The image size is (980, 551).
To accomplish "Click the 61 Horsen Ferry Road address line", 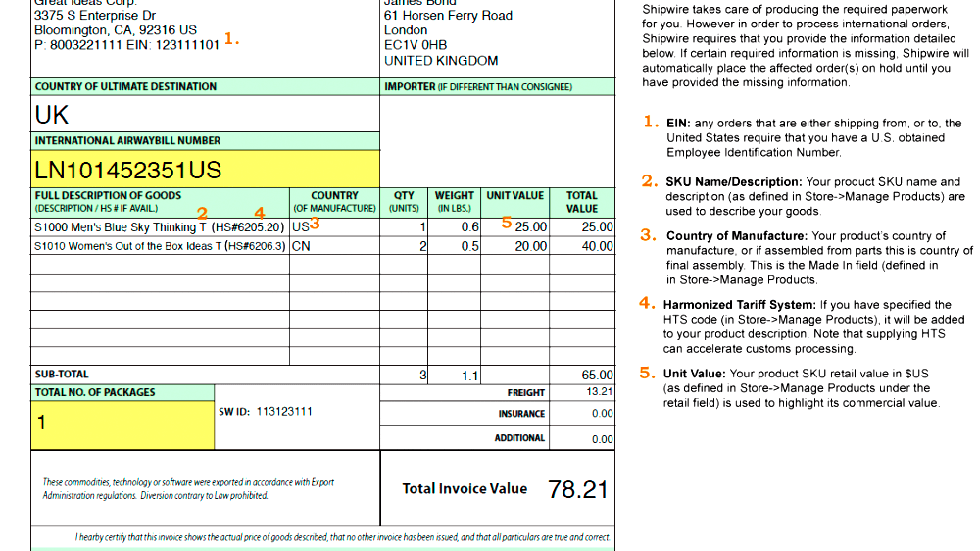I will [448, 16].
